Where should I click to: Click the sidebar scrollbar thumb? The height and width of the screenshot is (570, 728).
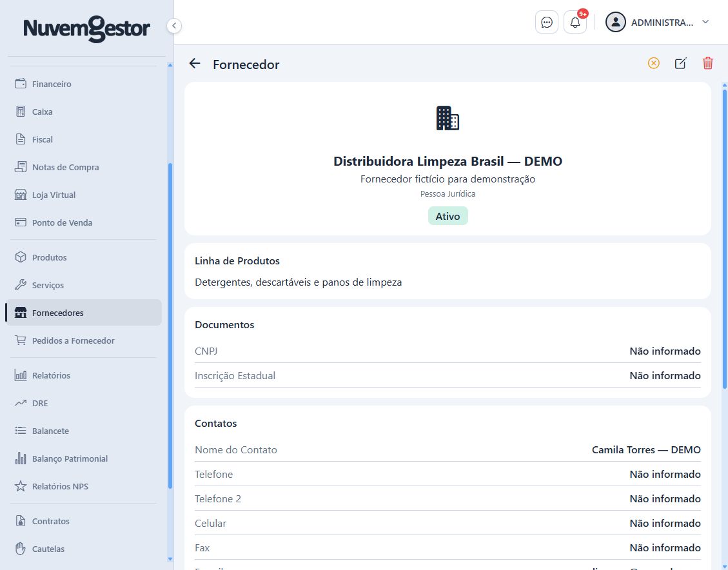tap(170, 326)
